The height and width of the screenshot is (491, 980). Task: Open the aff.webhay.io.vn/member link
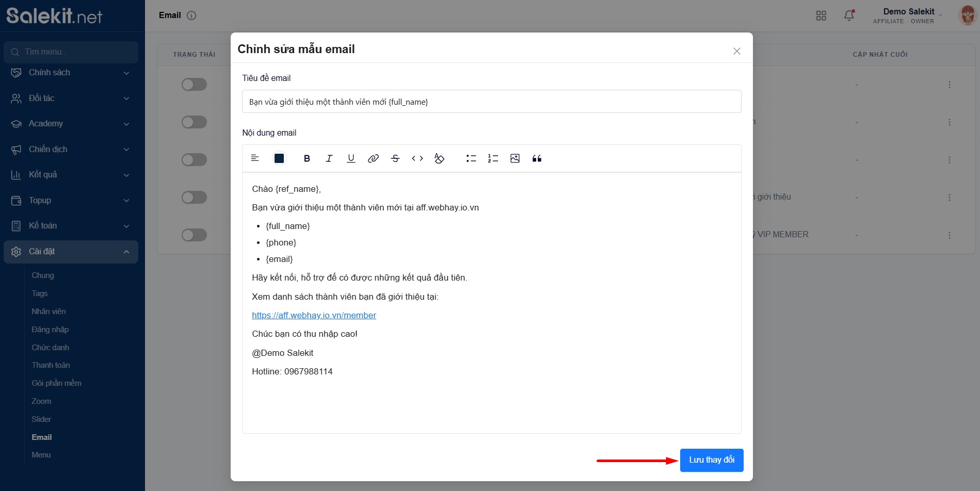313,315
